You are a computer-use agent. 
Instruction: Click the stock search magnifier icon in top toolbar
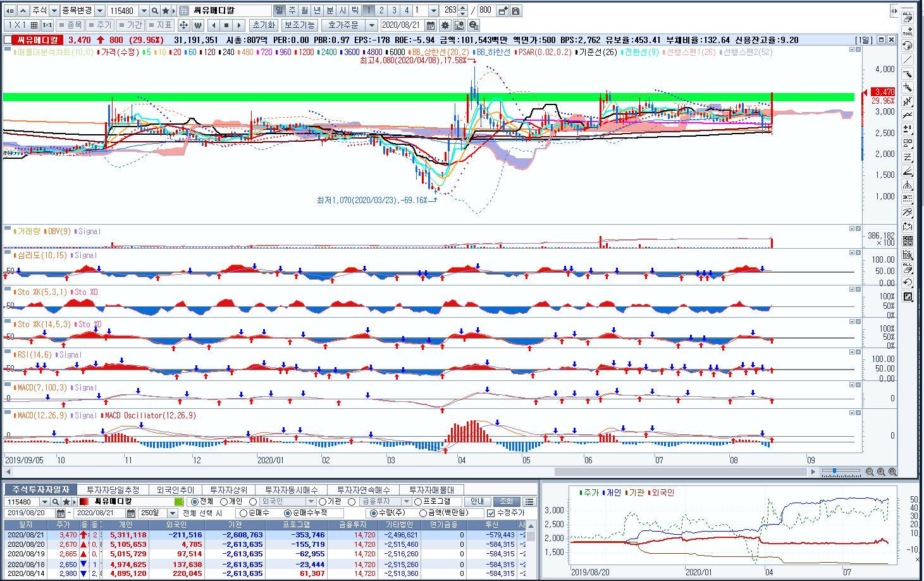click(x=155, y=11)
